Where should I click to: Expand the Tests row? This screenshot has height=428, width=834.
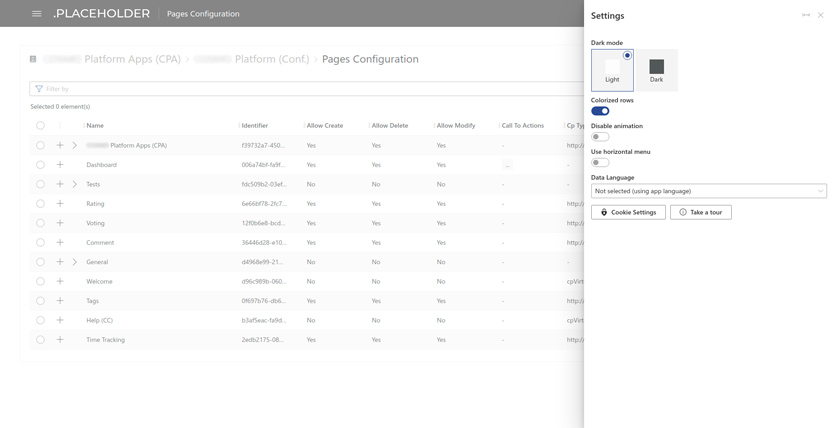click(75, 184)
